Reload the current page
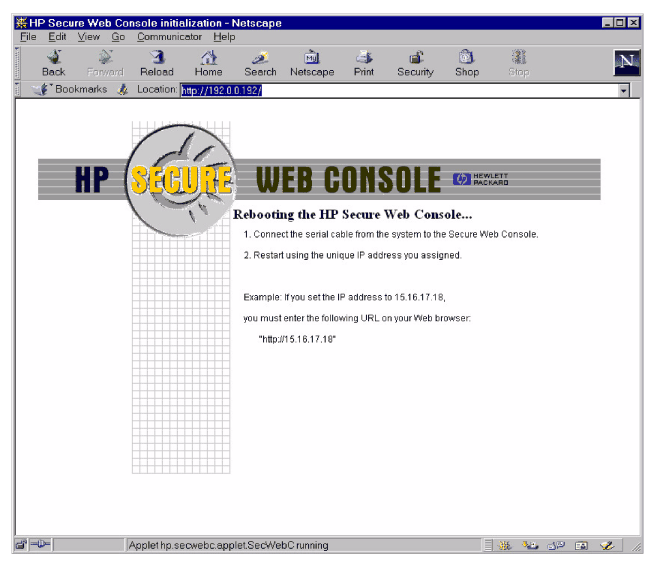Image resolution: width=657 pixels, height=568 pixels. coord(157,63)
